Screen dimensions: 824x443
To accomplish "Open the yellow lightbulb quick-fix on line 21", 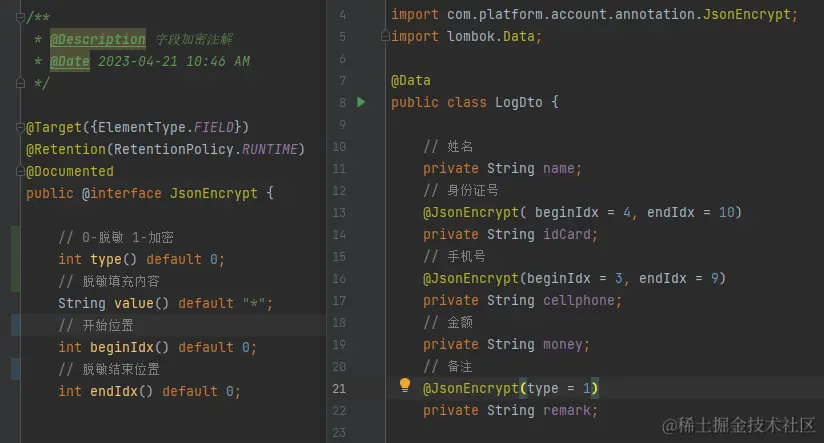I will [405, 385].
